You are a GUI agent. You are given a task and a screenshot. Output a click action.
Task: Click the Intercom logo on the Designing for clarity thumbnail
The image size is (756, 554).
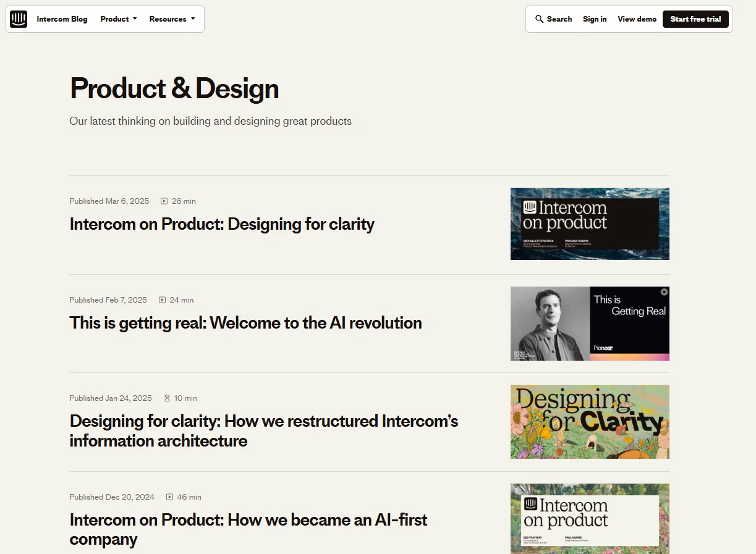point(530,208)
